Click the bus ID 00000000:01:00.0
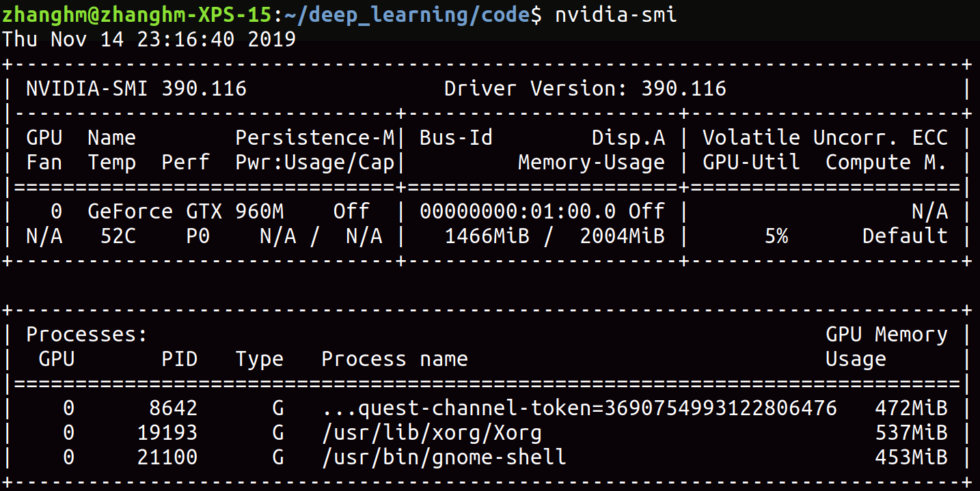This screenshot has width=980, height=491. (517, 212)
